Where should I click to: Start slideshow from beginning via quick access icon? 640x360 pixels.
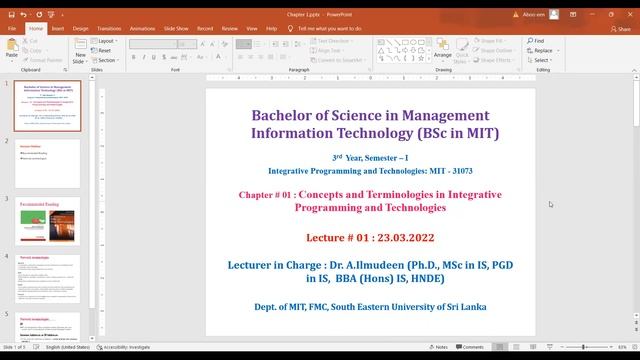click(x=51, y=15)
